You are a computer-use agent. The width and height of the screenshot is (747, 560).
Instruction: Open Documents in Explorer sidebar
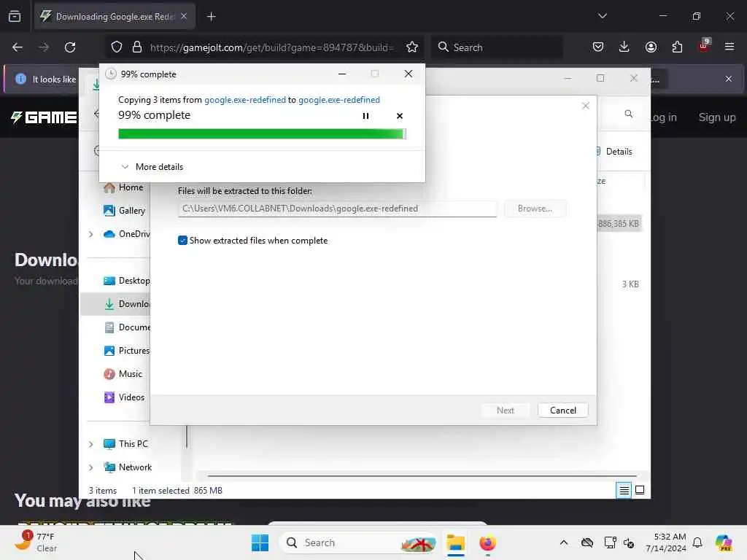126,327
